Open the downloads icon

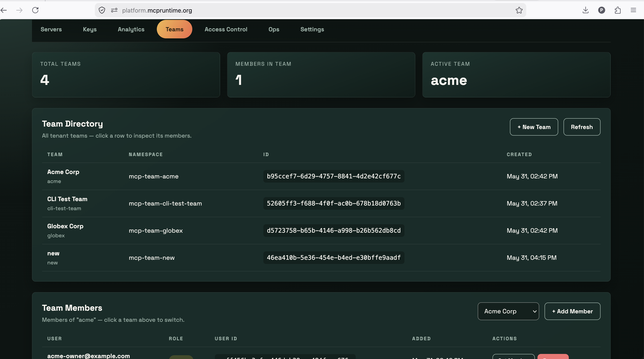(x=586, y=10)
